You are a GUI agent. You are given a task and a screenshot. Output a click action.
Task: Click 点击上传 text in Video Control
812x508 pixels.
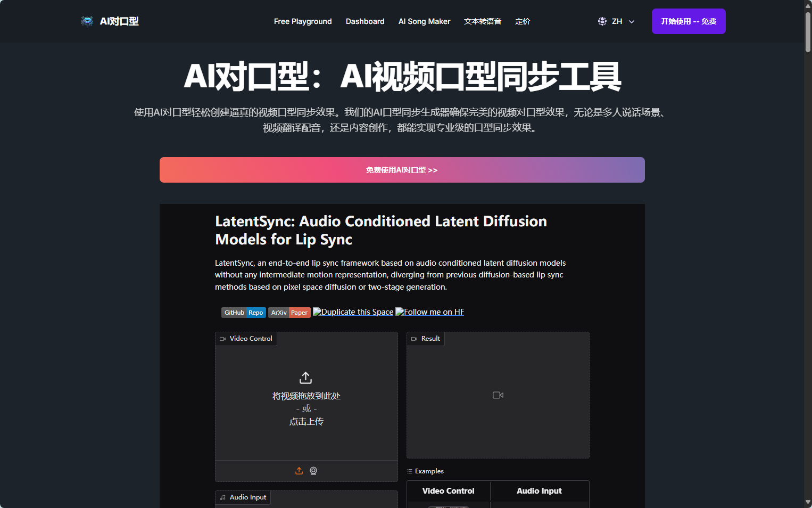(x=306, y=422)
